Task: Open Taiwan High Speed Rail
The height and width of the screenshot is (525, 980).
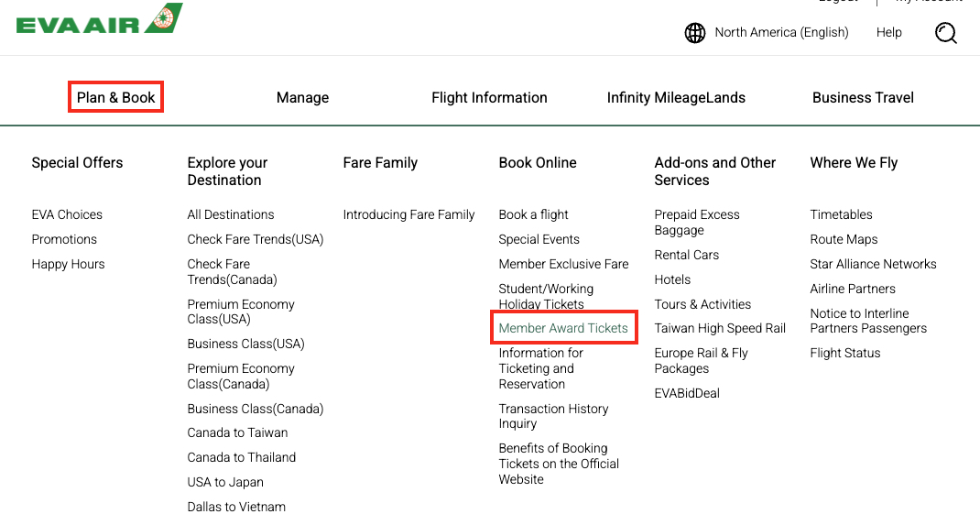Action: [x=720, y=329]
